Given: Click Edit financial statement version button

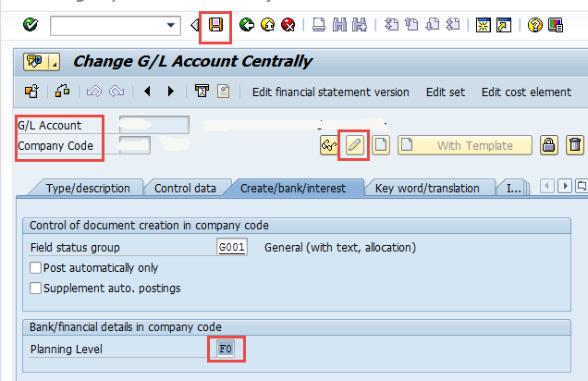Looking at the screenshot, I should [x=330, y=92].
